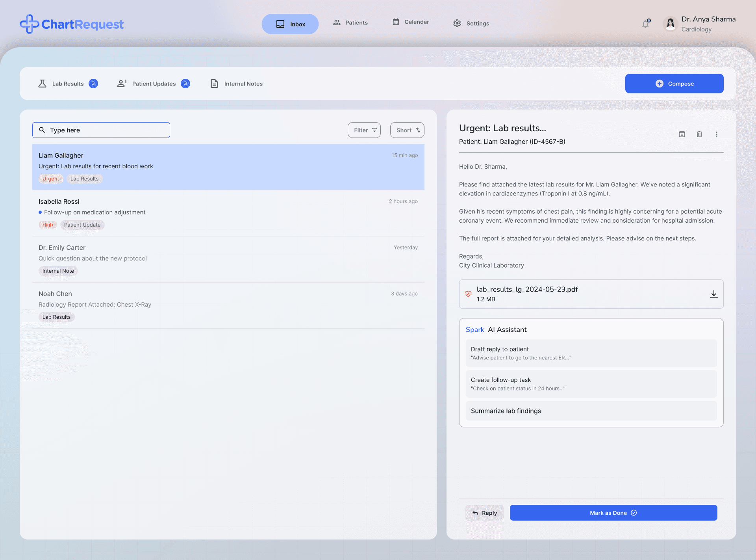Switch to the Lab Results tab
This screenshot has width=756, height=560.
[x=68, y=84]
